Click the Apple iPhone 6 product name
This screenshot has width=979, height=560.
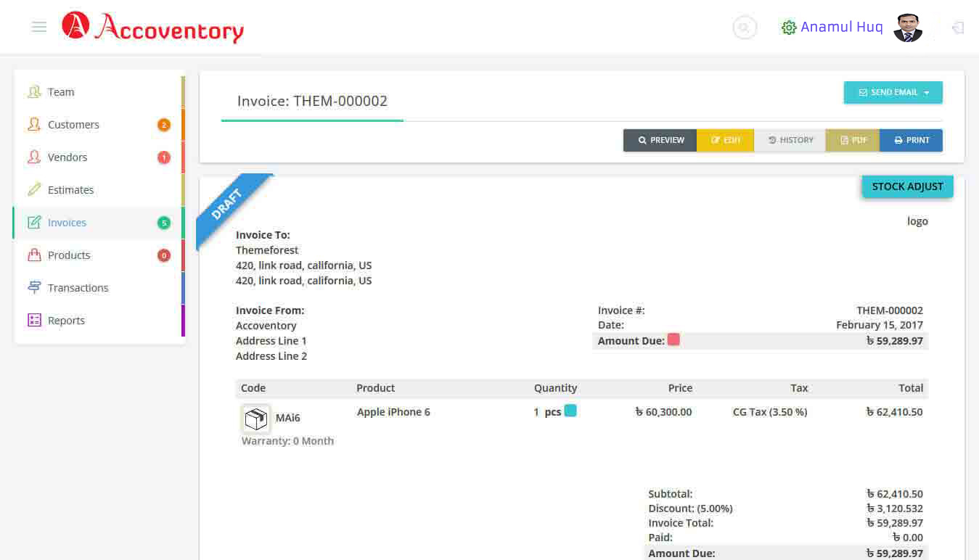pyautogui.click(x=393, y=412)
